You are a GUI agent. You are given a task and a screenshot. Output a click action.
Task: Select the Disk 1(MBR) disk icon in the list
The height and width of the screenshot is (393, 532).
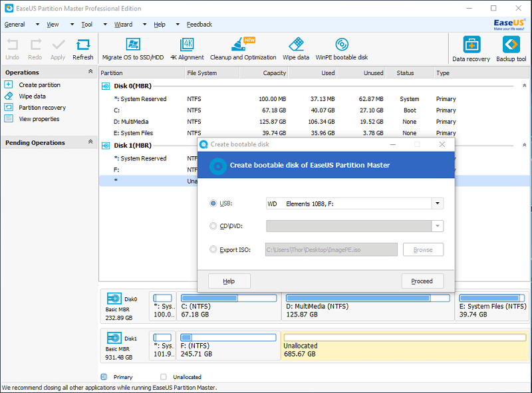coord(106,146)
